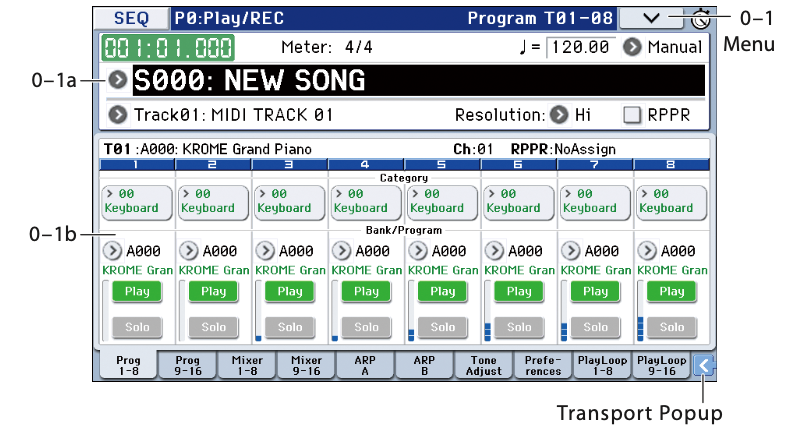Toggle track 4 Play status button

pos(366,292)
